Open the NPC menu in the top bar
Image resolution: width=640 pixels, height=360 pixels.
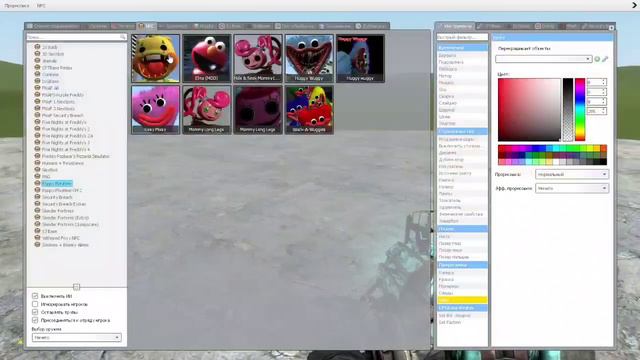41,6
